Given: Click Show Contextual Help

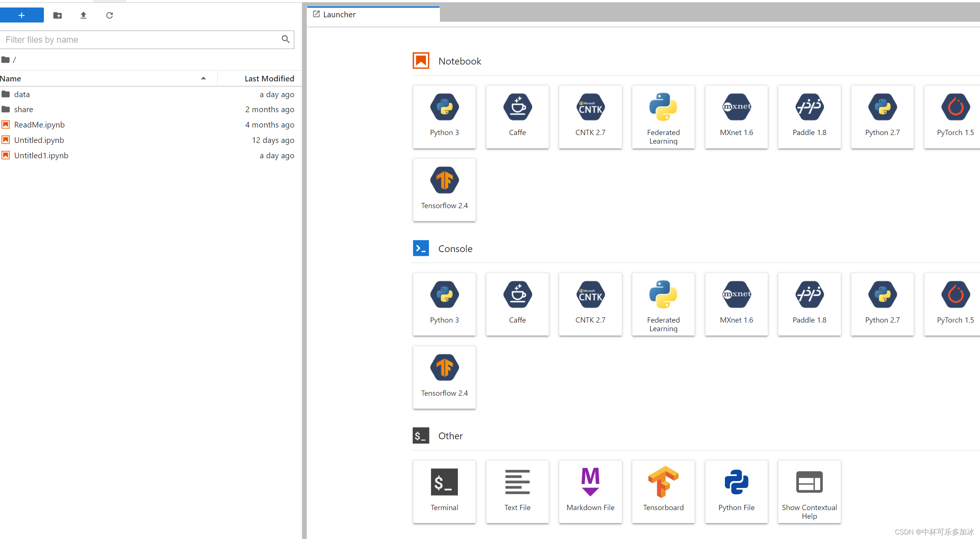Looking at the screenshot, I should pos(809,491).
